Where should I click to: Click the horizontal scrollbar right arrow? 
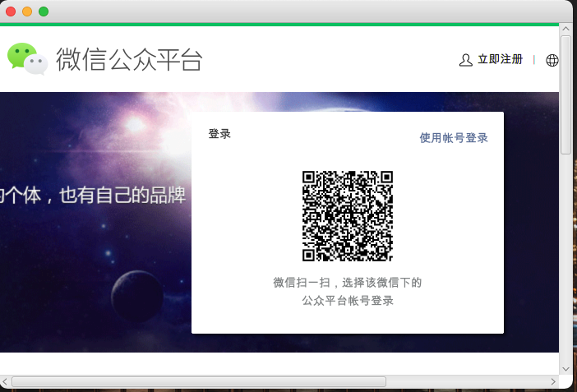(x=553, y=381)
